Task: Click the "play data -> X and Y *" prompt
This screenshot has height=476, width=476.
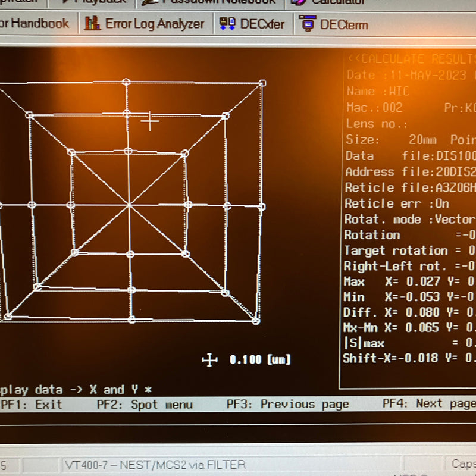Action: click(76, 390)
